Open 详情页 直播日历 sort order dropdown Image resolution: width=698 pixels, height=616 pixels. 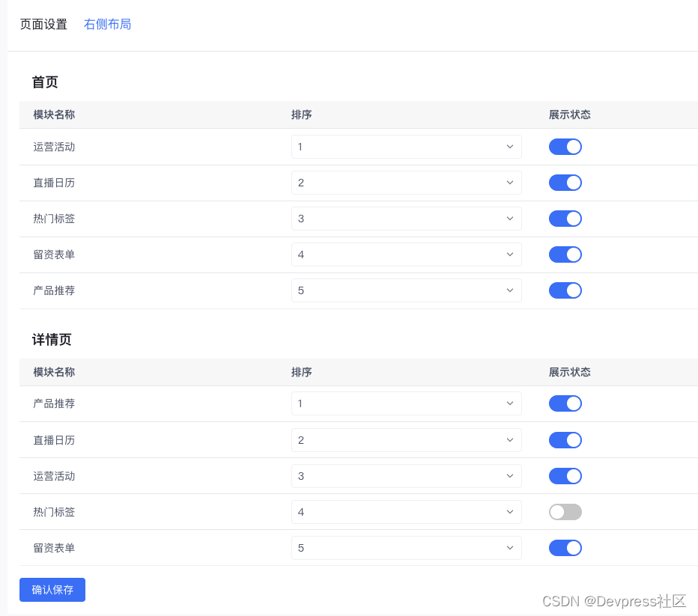pos(407,440)
